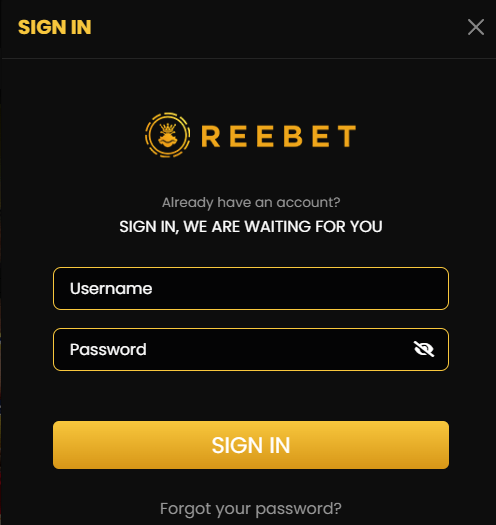Click the Reebet crown chip logo
Screen dimensions: 496x525
tap(168, 135)
